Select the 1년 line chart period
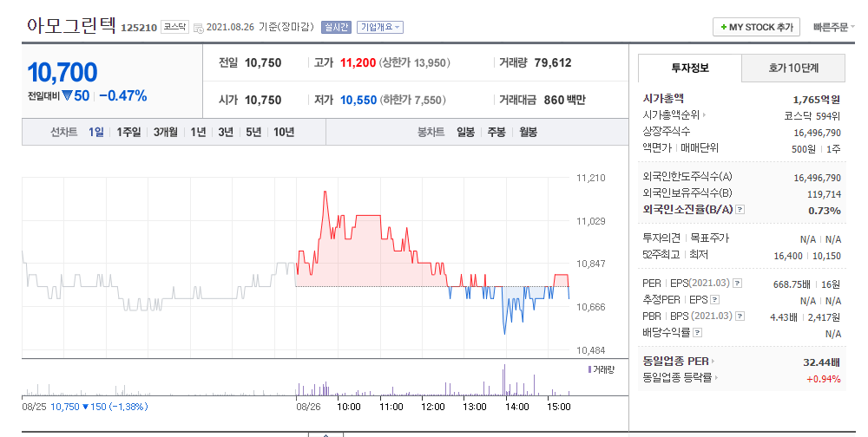Viewport: 868px width, 437px height. point(198,132)
